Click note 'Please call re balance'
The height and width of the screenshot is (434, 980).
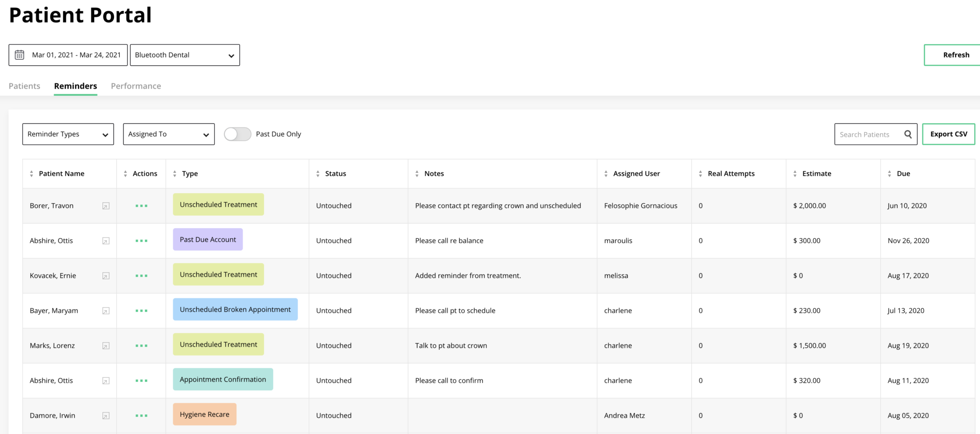[x=449, y=241]
